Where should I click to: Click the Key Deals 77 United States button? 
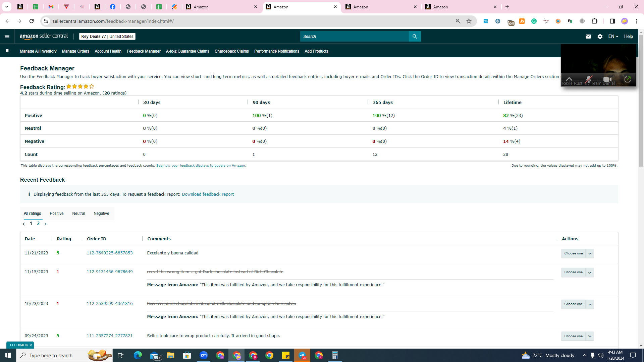(x=107, y=37)
